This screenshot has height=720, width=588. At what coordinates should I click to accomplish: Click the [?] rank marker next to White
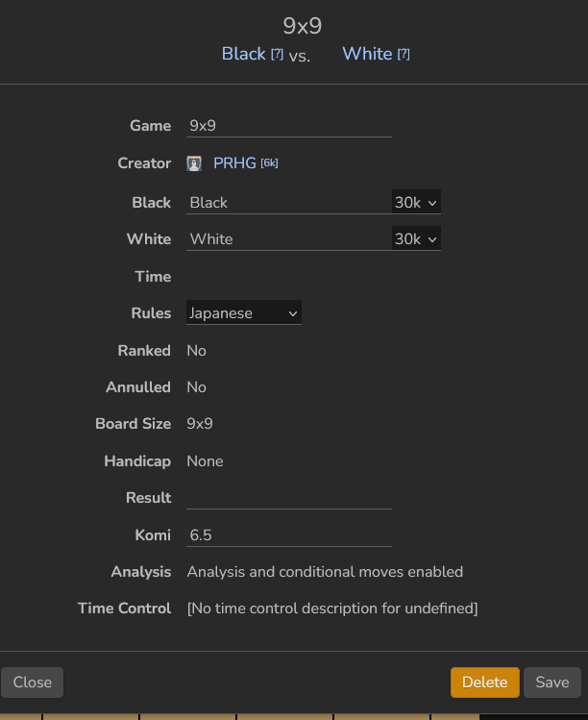pyautogui.click(x=404, y=55)
